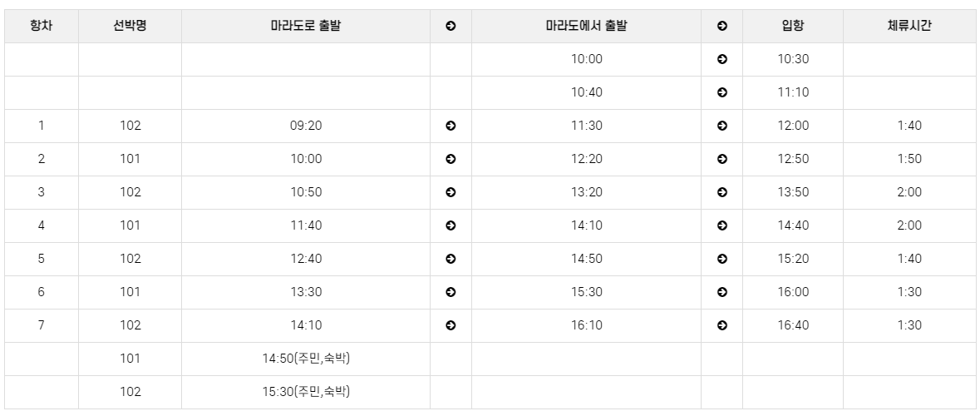Click the 16:40 arrival time cell

click(x=793, y=325)
